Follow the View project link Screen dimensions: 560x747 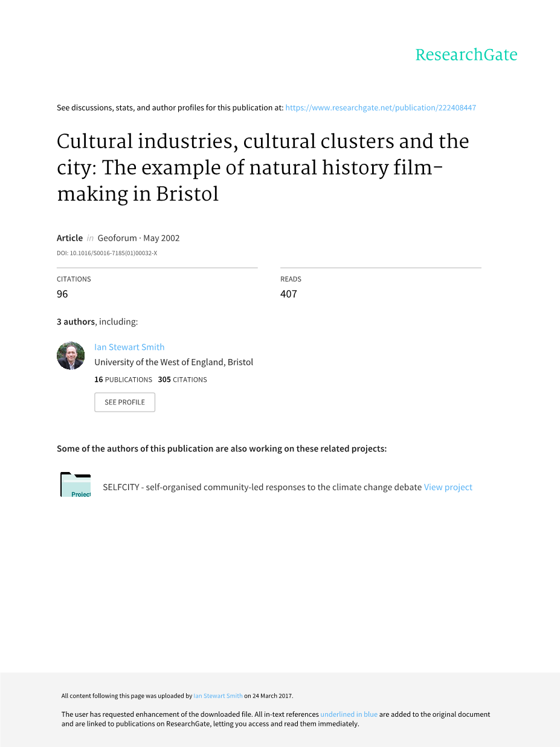point(448,487)
